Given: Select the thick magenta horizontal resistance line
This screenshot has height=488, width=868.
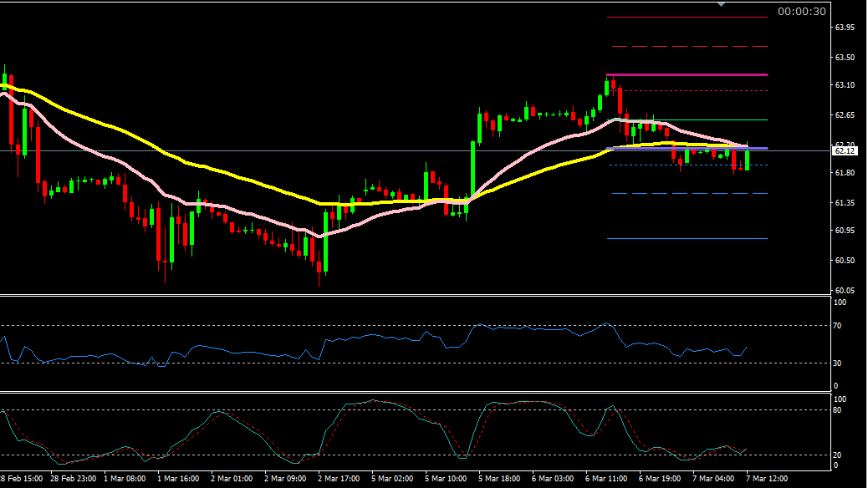Looking at the screenshot, I should pyautogui.click(x=687, y=74).
